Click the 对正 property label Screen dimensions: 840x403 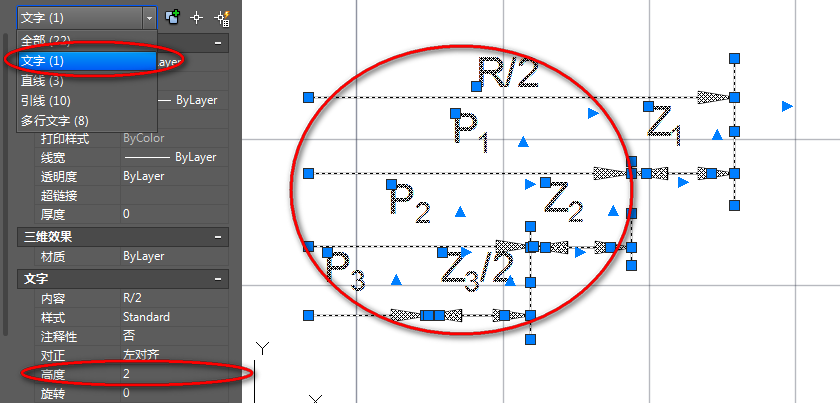[x=52, y=355]
